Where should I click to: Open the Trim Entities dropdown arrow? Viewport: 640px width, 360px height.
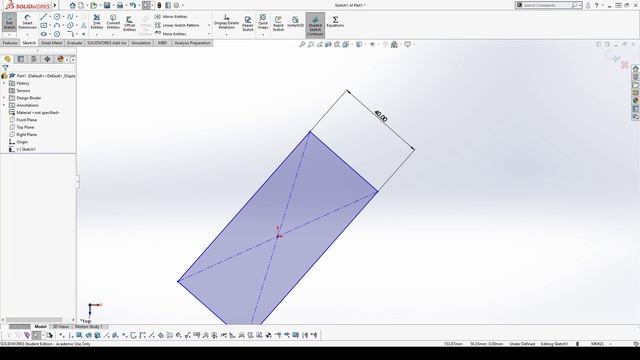point(97,35)
